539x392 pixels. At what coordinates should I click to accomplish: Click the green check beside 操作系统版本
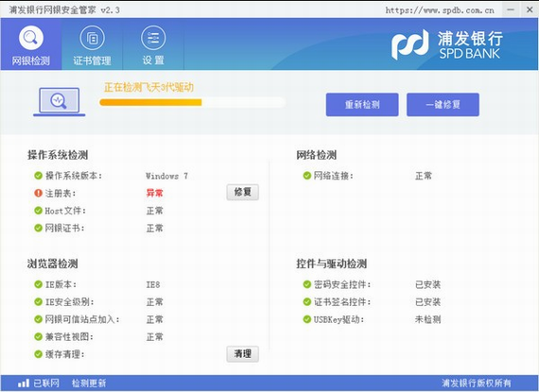[38, 176]
